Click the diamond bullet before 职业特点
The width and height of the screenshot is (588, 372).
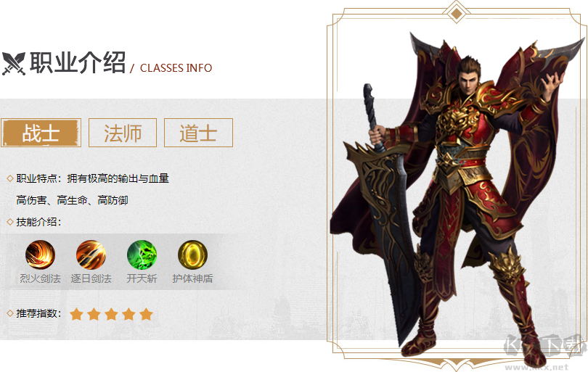point(10,178)
